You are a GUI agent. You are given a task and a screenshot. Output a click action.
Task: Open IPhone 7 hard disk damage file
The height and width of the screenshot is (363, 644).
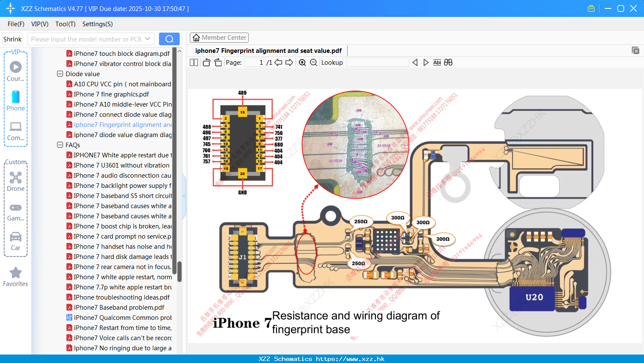click(119, 257)
